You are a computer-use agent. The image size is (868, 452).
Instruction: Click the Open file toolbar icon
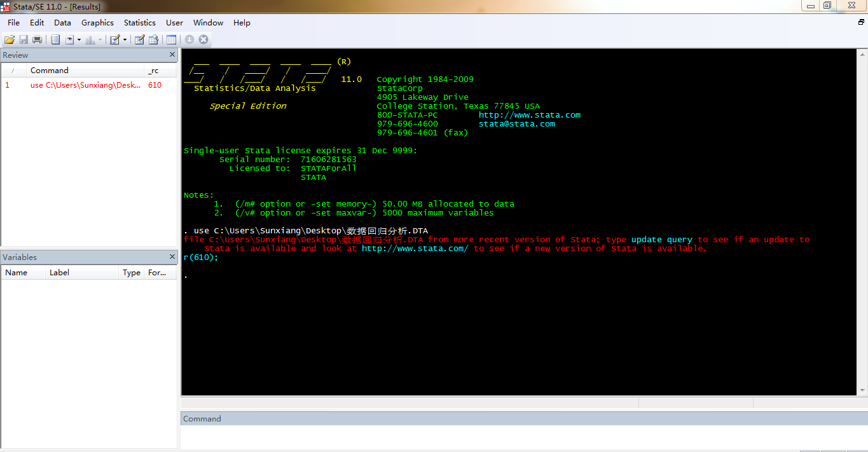point(10,39)
